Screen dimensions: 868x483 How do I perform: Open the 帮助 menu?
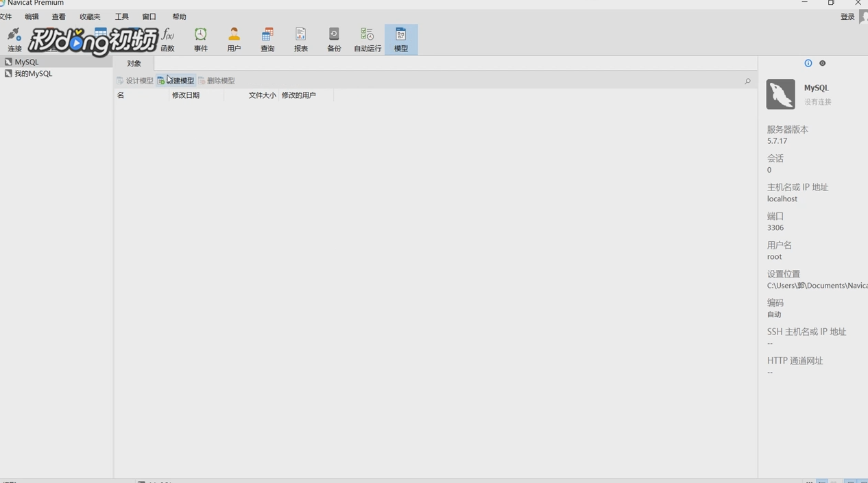pos(180,16)
